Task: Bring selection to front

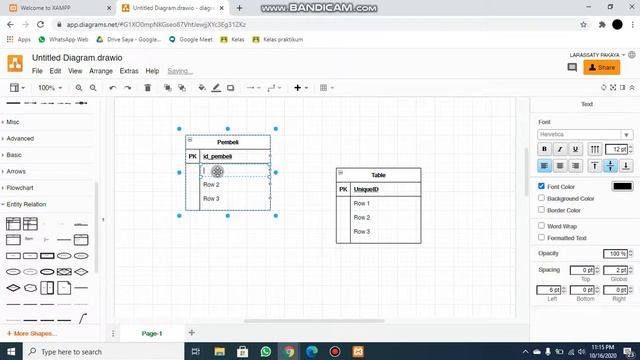Action: (167, 88)
